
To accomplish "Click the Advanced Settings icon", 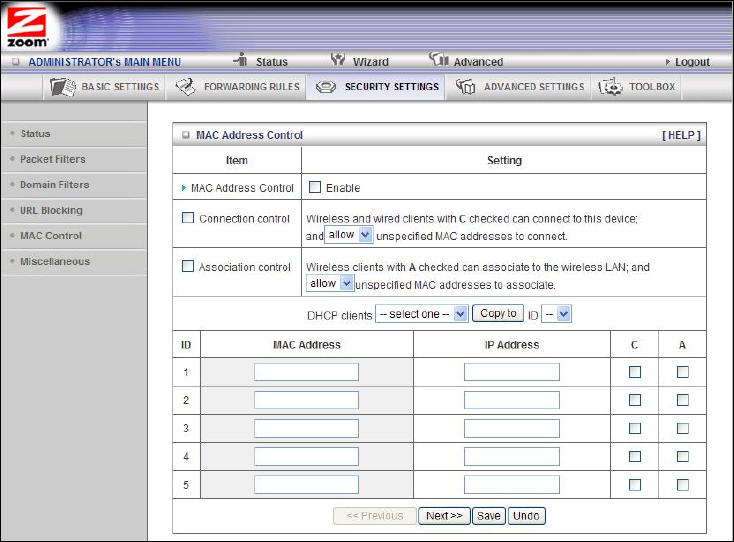I will pyautogui.click(x=465, y=87).
